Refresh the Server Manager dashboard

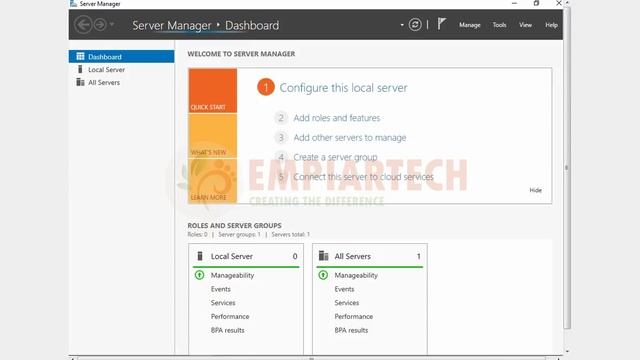415,24
